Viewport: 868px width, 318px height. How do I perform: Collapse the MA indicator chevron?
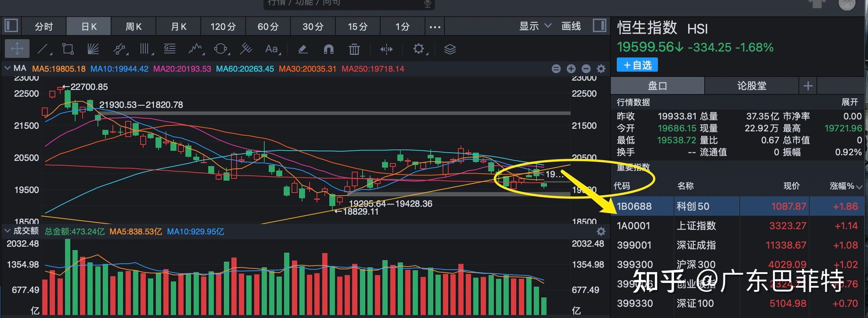pos(7,68)
